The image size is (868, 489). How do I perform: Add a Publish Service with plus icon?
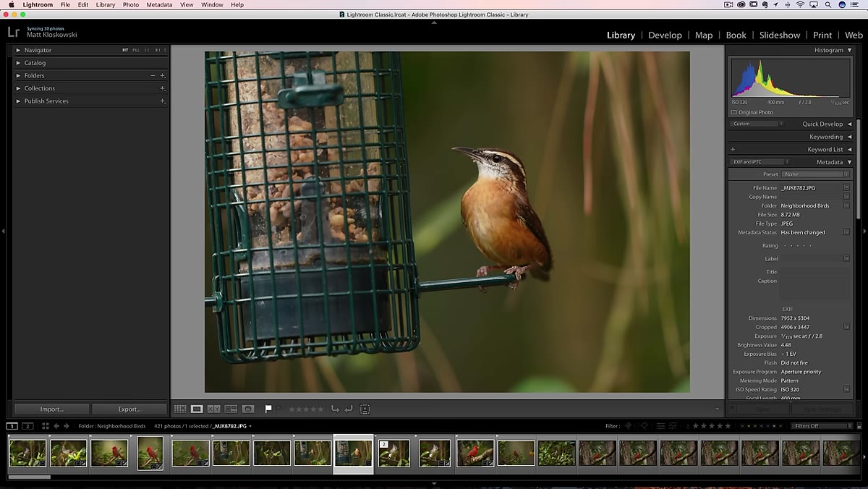coord(163,101)
